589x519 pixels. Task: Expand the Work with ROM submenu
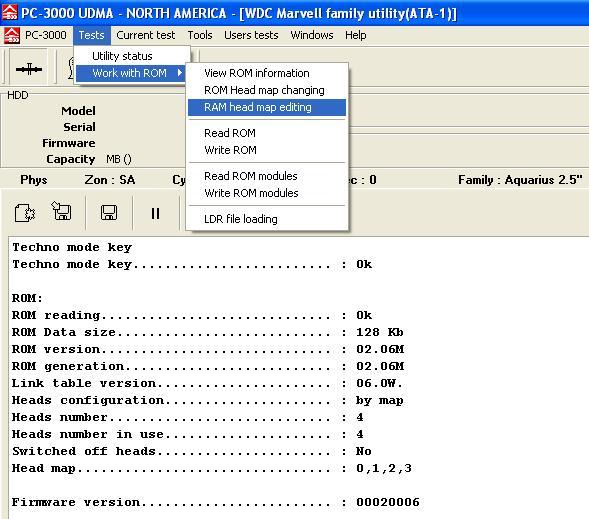tap(130, 73)
